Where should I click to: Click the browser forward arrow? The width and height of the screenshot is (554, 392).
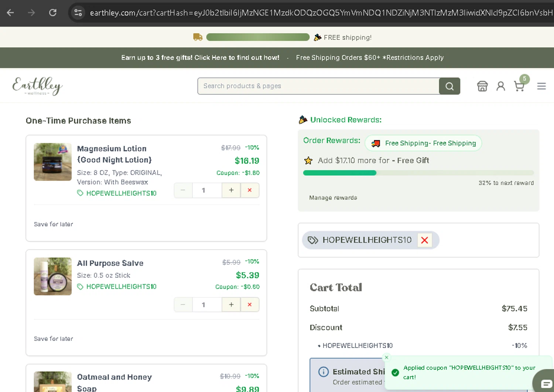[31, 13]
